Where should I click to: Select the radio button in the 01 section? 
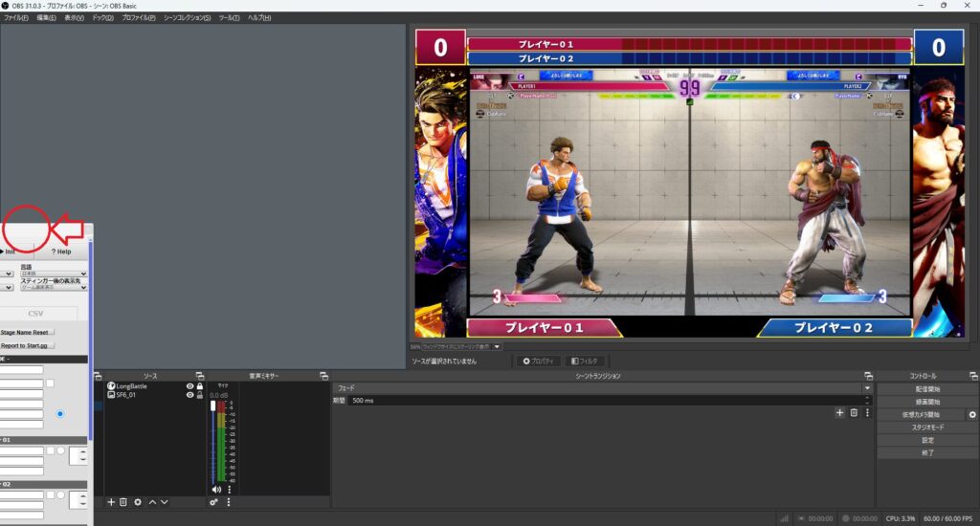pos(60,450)
